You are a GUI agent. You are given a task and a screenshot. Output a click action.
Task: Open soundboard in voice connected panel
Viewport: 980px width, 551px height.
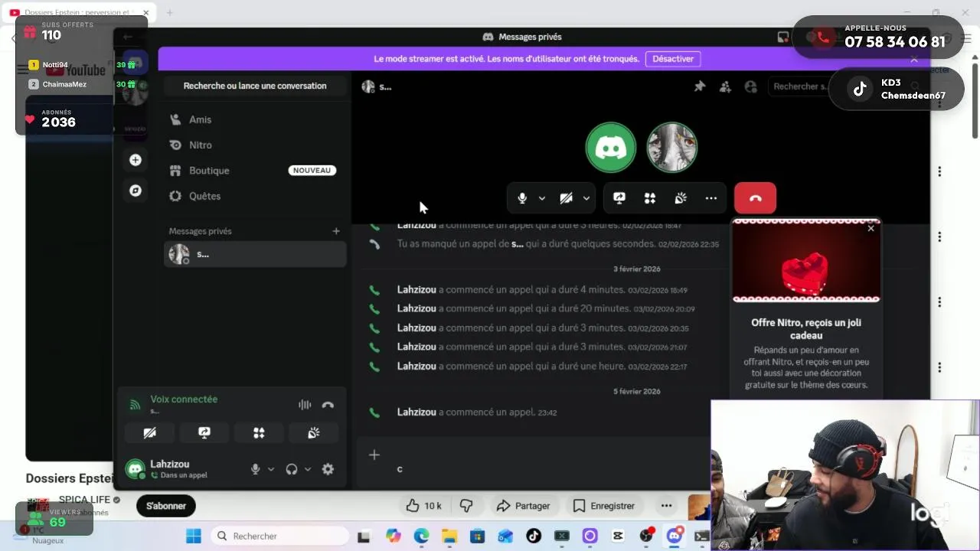(313, 433)
